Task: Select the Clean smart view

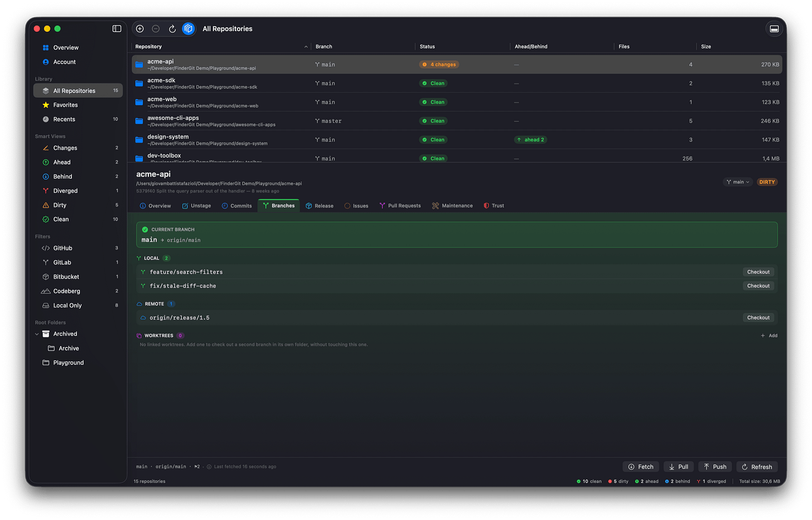Action: tap(78, 219)
